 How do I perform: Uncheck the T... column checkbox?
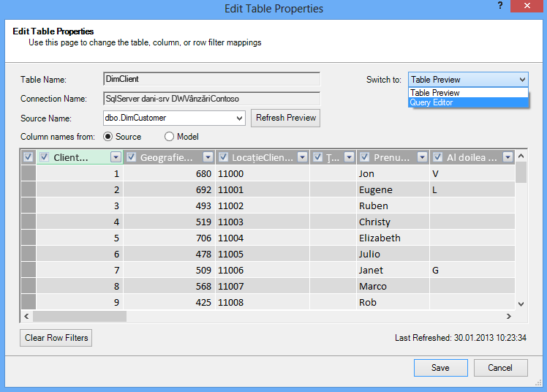(317, 157)
